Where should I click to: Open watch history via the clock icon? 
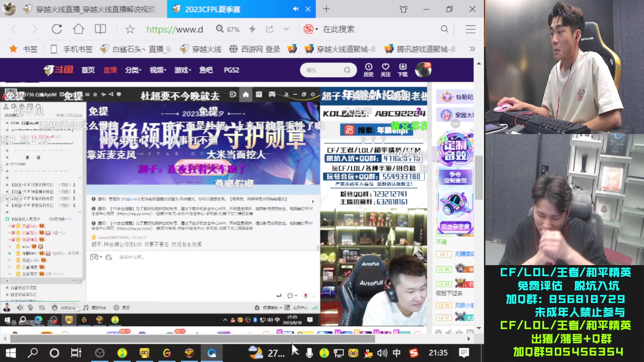tap(369, 70)
